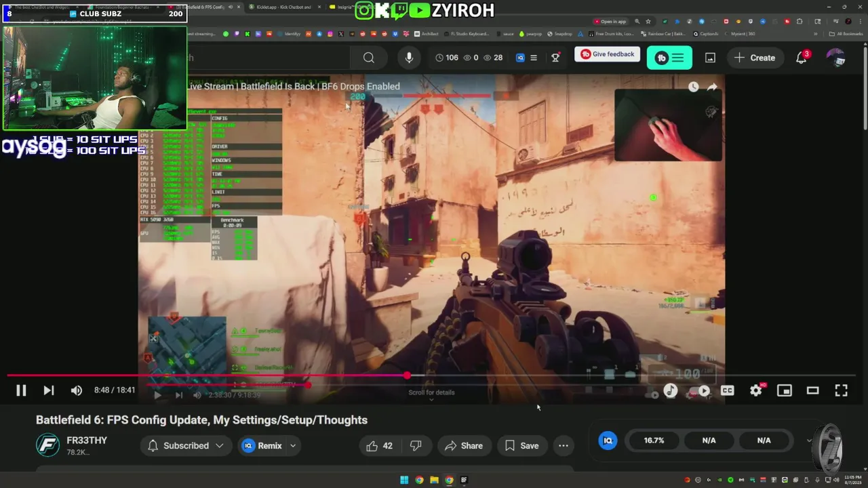
Task: Click the Give feedback button
Action: [x=608, y=54]
